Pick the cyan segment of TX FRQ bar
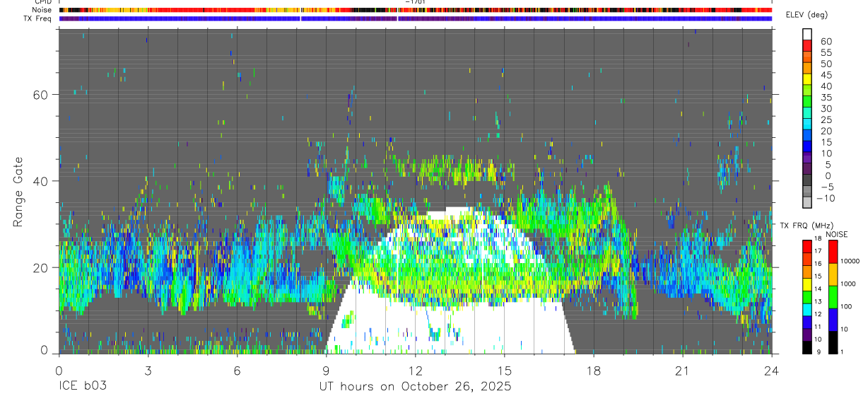 tap(807, 310)
